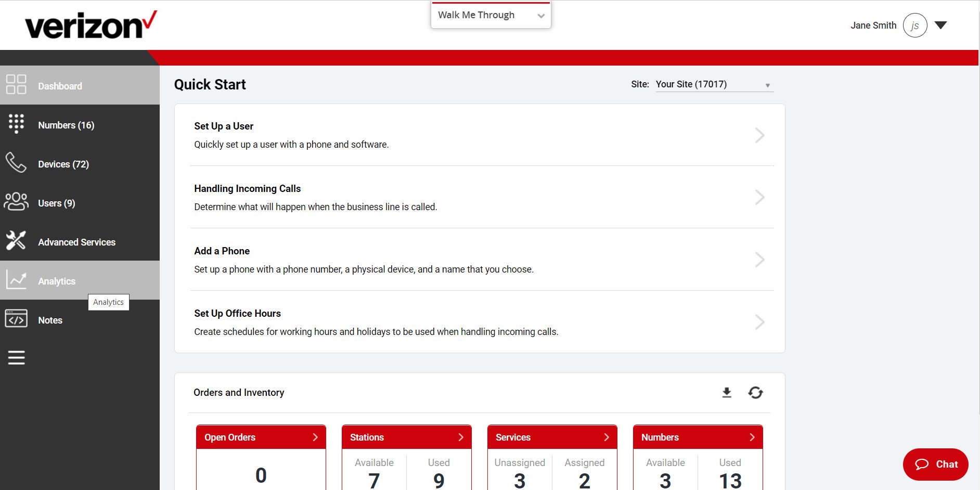Open the Open Orders card

tap(261, 437)
